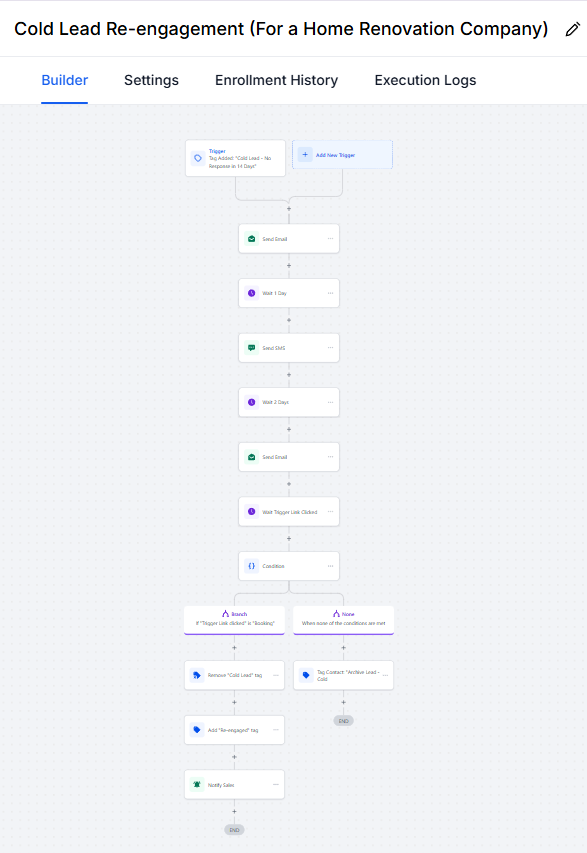View the Execution Logs tab
The image size is (587, 853).
[x=425, y=81]
